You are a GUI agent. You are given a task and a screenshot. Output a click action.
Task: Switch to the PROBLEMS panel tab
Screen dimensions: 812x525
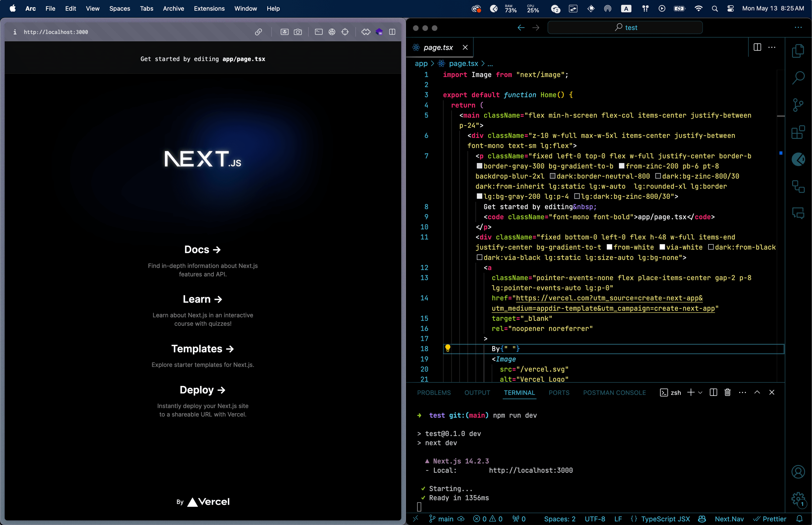[x=434, y=393]
